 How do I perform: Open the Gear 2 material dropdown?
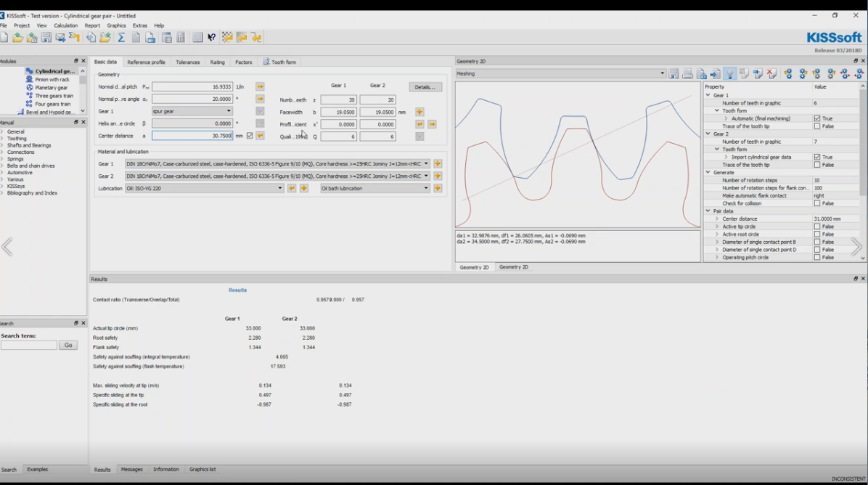[x=277, y=176]
